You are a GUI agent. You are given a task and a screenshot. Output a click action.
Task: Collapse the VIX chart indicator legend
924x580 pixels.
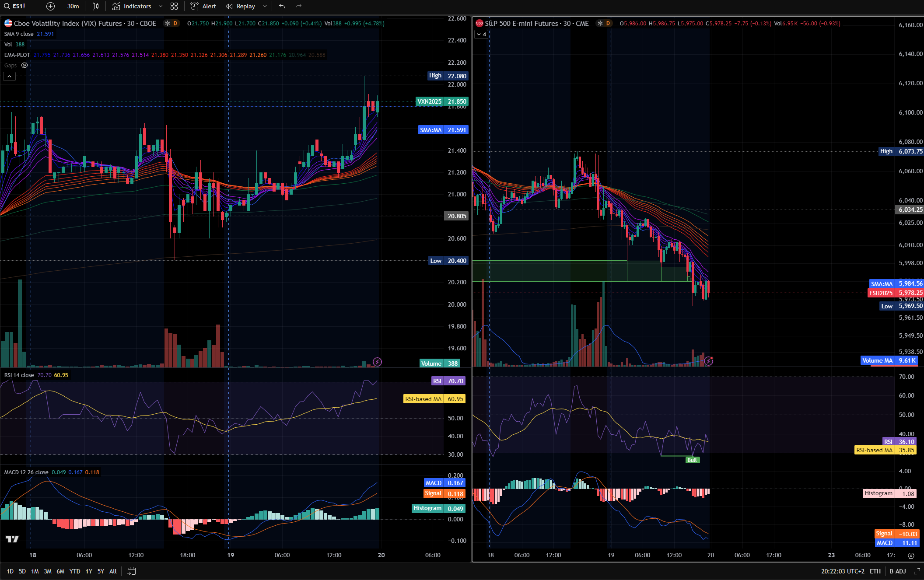pyautogui.click(x=9, y=76)
